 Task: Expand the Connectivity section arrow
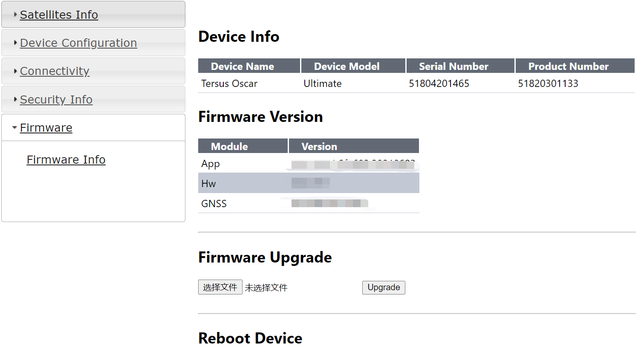tap(15, 71)
